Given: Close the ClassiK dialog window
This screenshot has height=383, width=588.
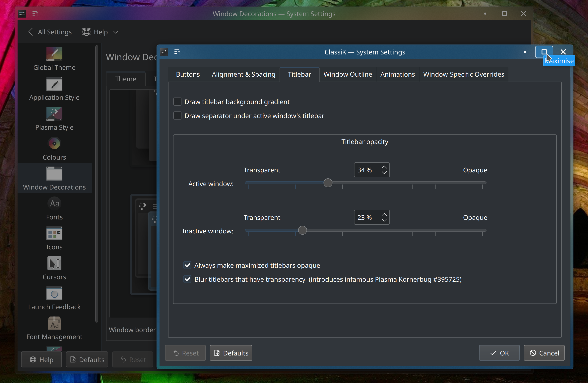Looking at the screenshot, I should coord(563,52).
